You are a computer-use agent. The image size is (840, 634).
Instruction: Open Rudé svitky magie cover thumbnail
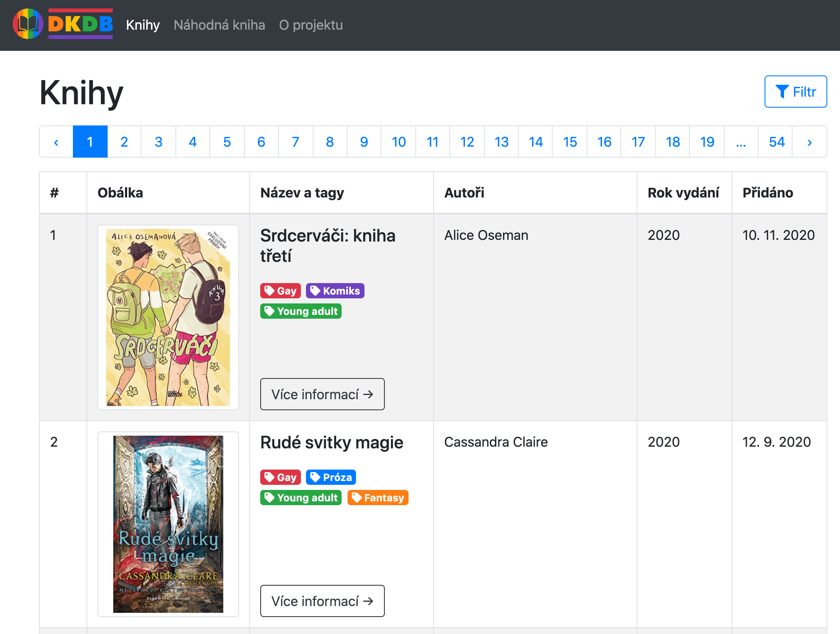[168, 524]
